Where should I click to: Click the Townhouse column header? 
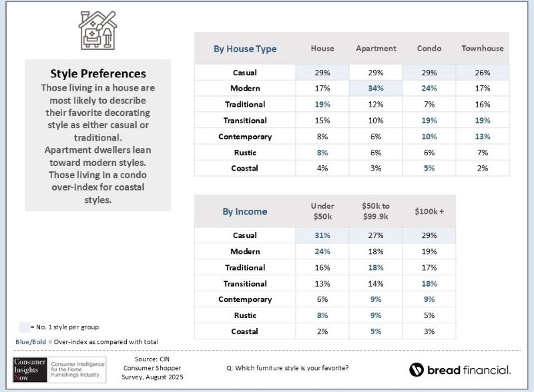(x=482, y=49)
